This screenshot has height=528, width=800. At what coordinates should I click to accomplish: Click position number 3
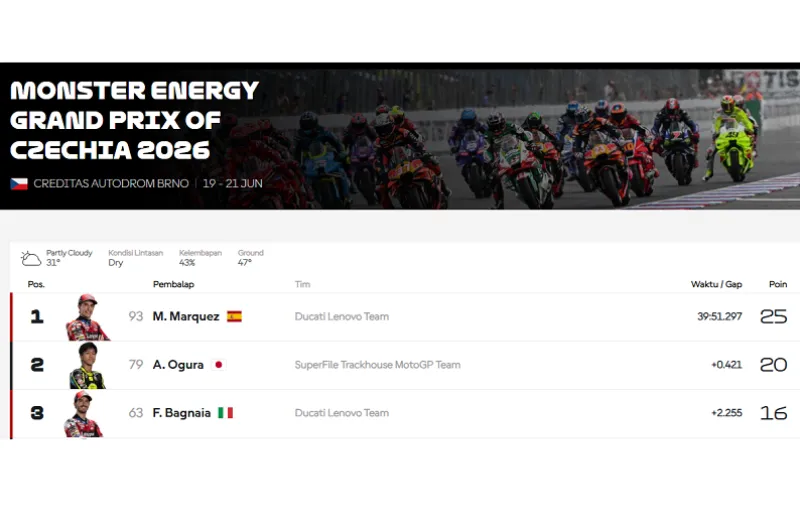pyautogui.click(x=37, y=413)
